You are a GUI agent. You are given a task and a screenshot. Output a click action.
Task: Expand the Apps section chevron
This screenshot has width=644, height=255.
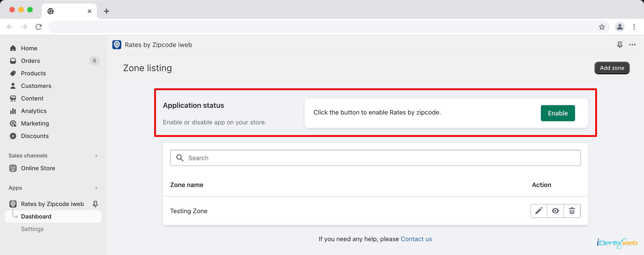coord(96,188)
